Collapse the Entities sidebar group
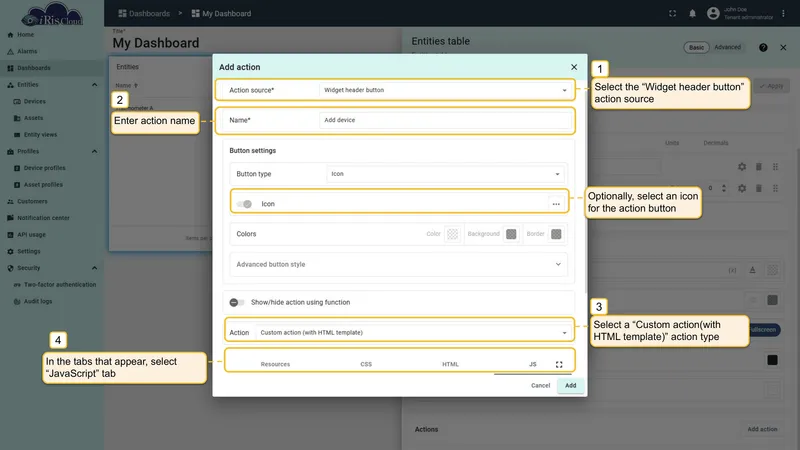This screenshot has height=450, width=800. pos(94,85)
